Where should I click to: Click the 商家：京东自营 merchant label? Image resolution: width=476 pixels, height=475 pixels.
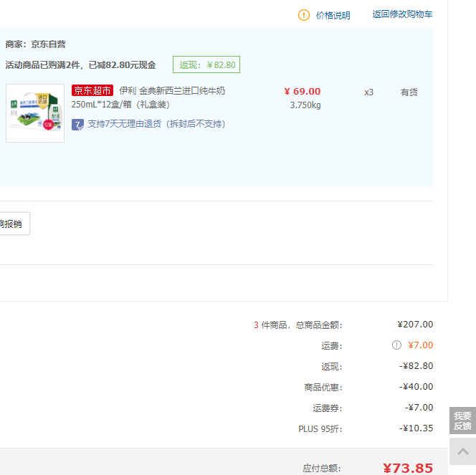coord(36,44)
